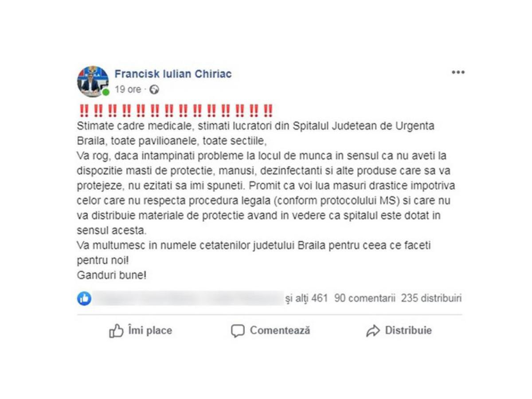
Task: Click the red double exclamation emoji row
Action: (176, 110)
